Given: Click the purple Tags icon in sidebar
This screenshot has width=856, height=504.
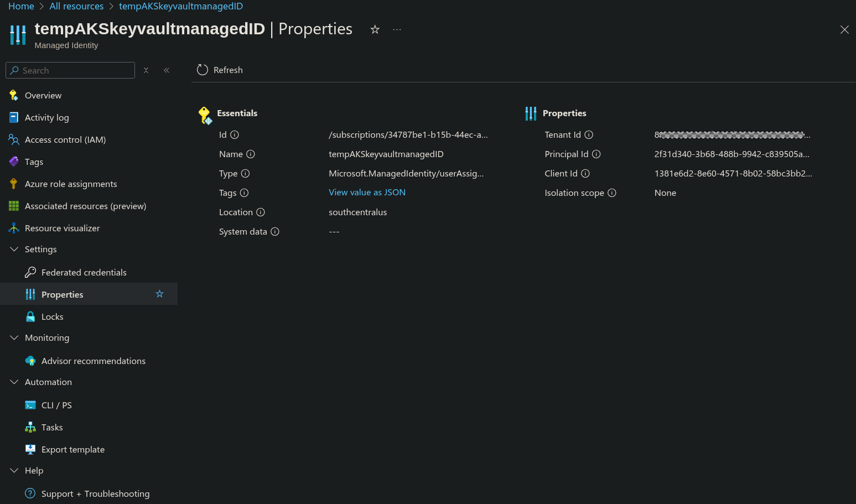Looking at the screenshot, I should click(x=14, y=162).
